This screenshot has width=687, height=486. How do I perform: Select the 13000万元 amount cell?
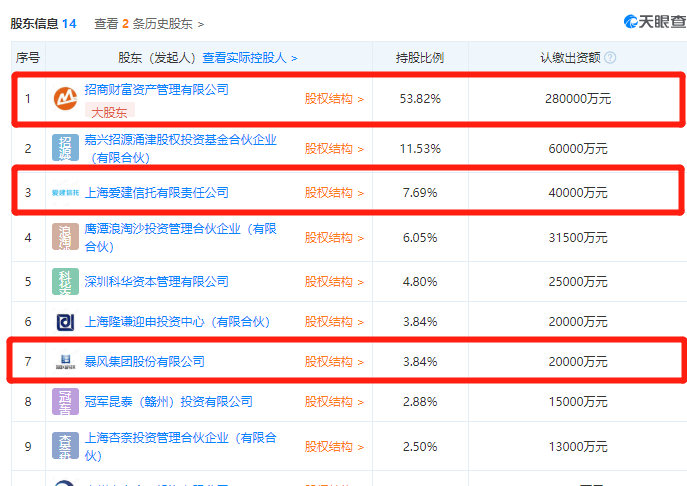[x=578, y=447]
